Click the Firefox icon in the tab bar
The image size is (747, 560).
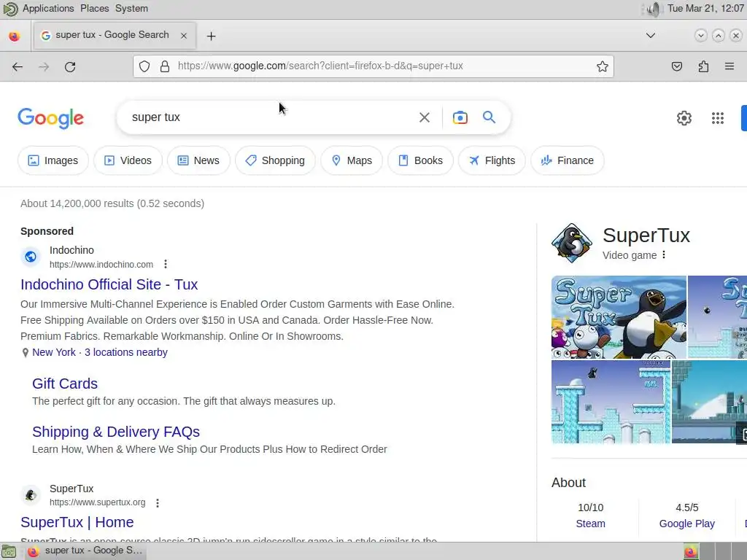(15, 36)
